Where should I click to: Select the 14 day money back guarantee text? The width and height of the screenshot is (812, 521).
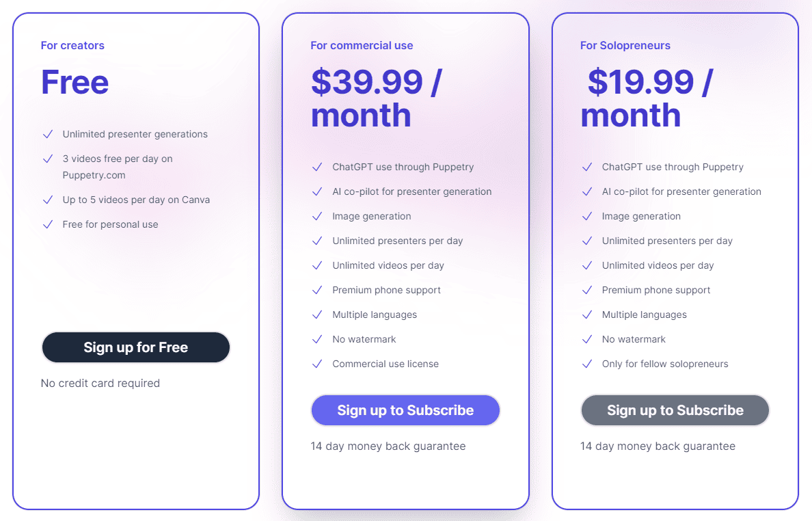pyautogui.click(x=388, y=446)
